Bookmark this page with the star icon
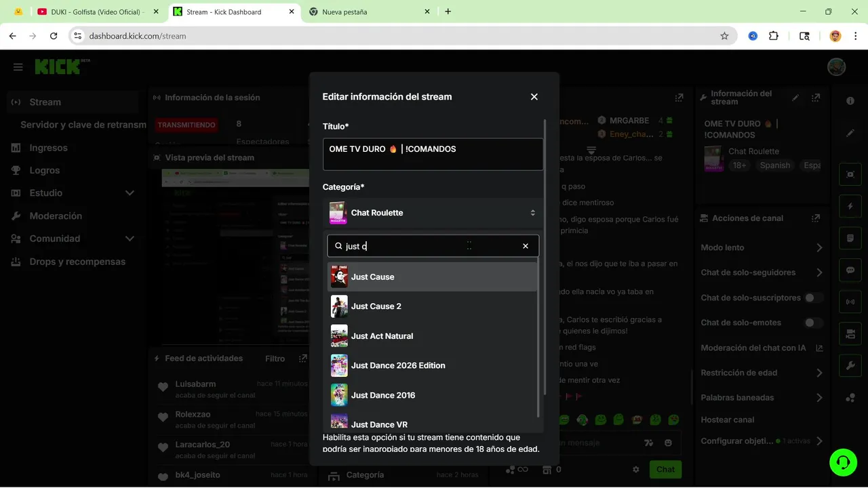This screenshot has width=868, height=488. [724, 36]
